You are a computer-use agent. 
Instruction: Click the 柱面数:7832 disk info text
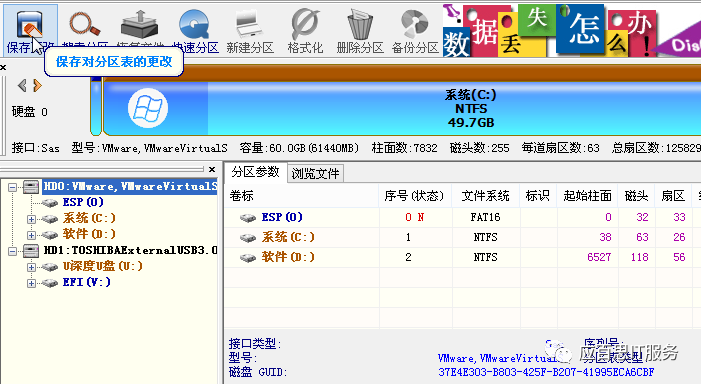tap(405, 148)
